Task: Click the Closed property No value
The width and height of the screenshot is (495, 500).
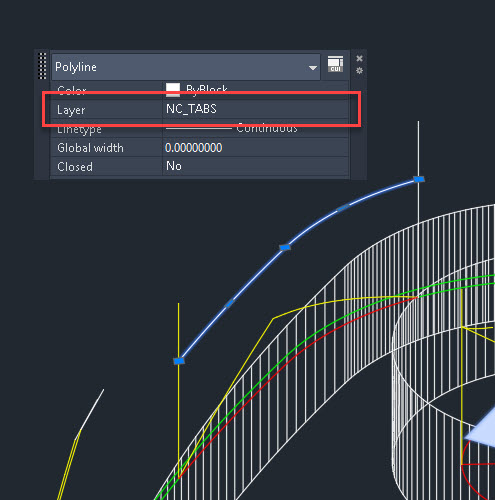Action: [x=174, y=166]
